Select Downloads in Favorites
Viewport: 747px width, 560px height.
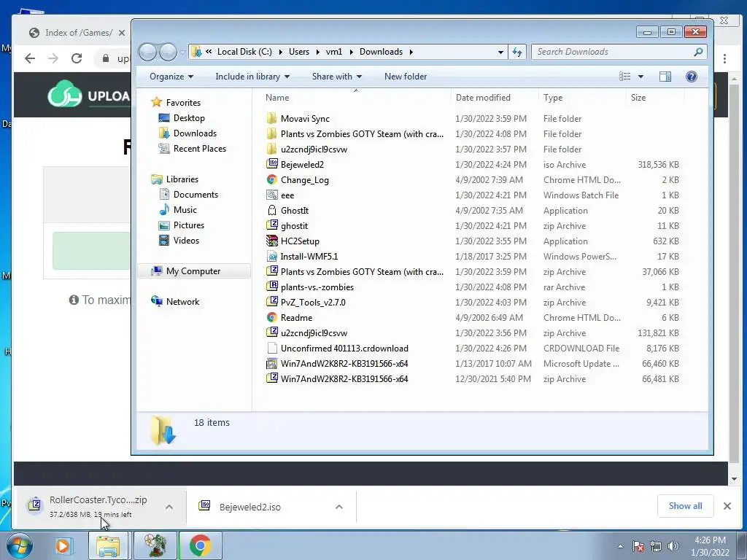[195, 133]
